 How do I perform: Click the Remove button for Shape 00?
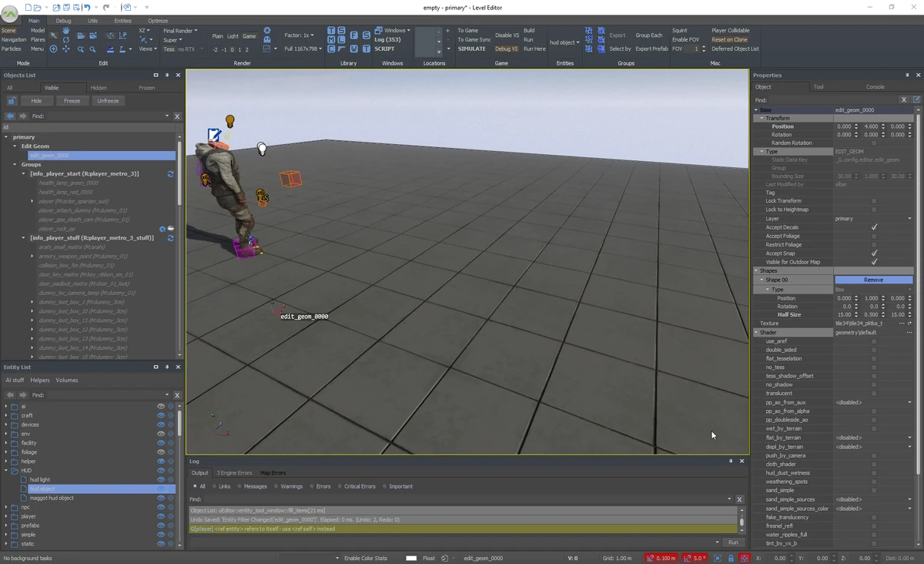pyautogui.click(x=874, y=280)
